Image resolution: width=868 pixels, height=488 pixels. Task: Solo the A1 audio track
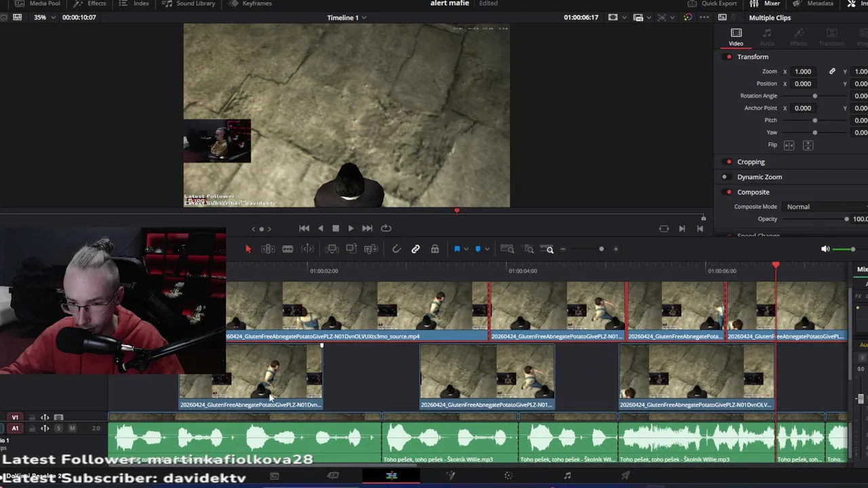coord(58,428)
